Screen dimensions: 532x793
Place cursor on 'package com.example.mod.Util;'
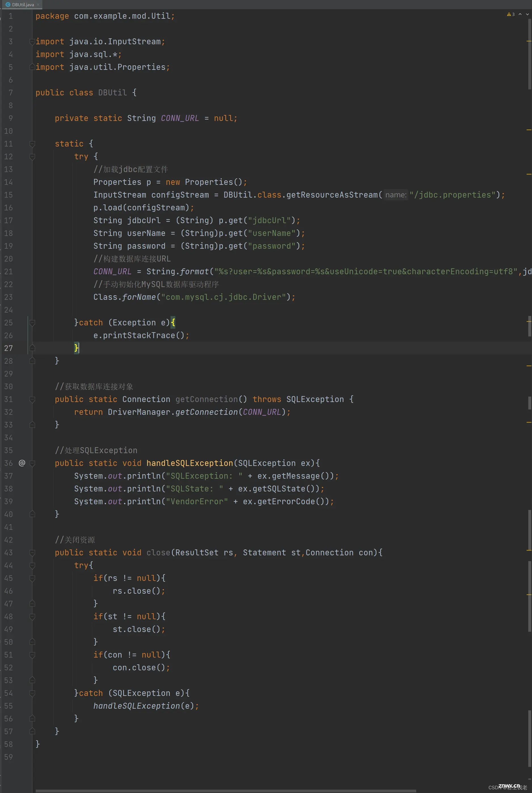click(105, 16)
